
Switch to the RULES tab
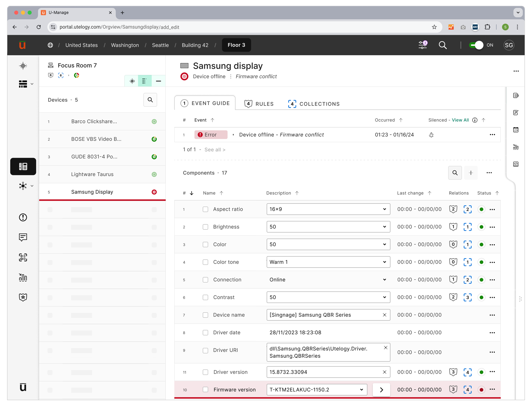click(x=259, y=104)
